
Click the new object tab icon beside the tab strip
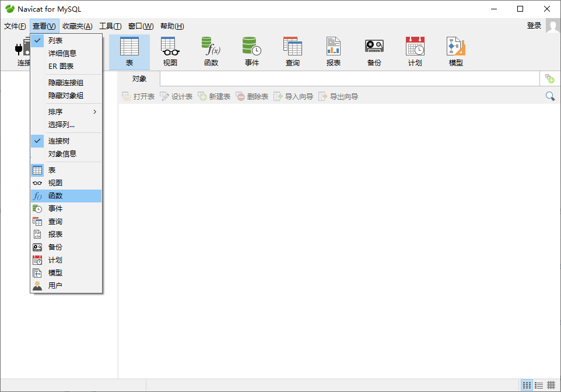(549, 78)
